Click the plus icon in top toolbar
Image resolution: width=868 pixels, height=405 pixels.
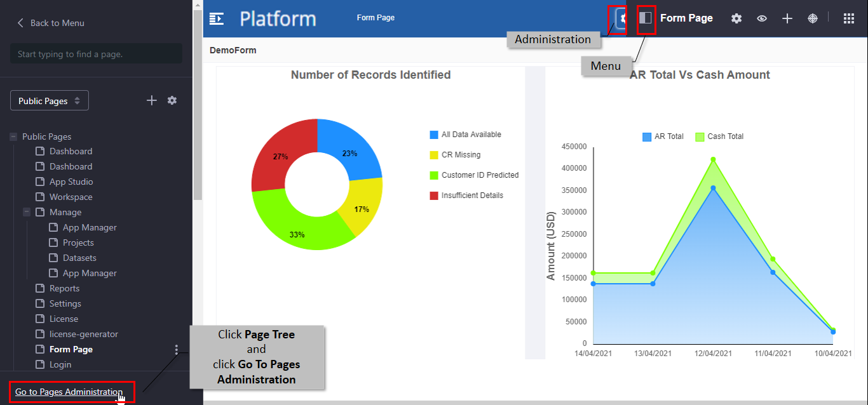pos(787,18)
